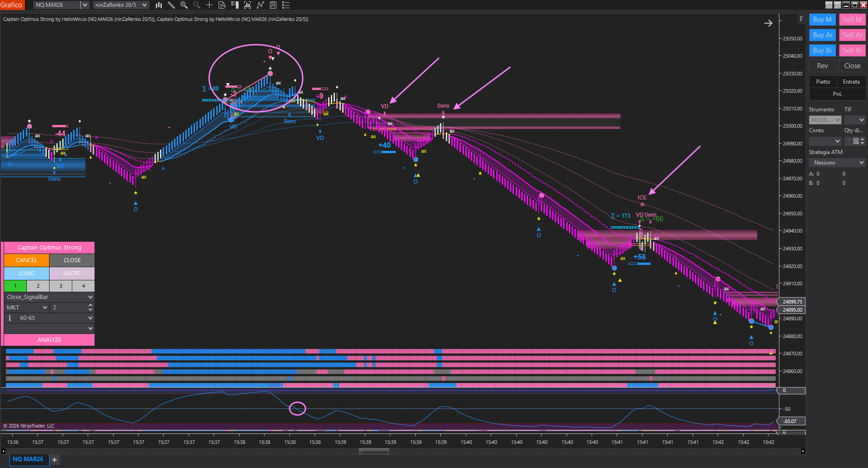
Task: Select the drawing tools pencil icon
Action: click(x=171, y=5)
